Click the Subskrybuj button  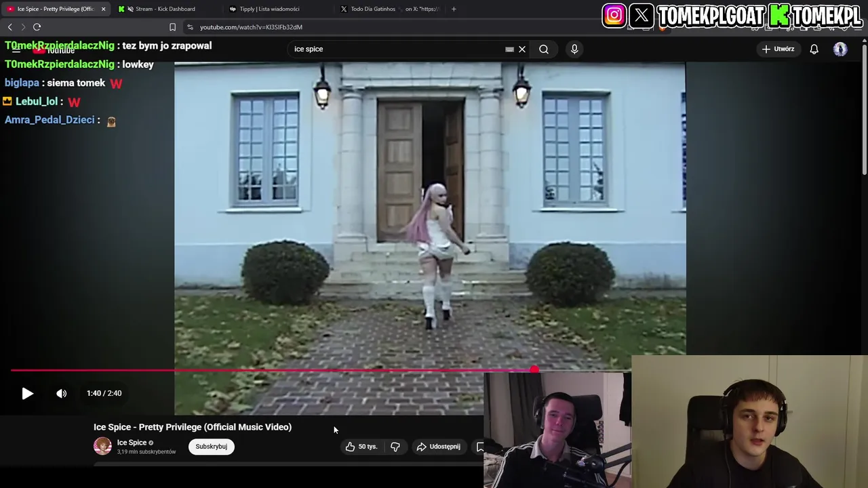[212, 447]
